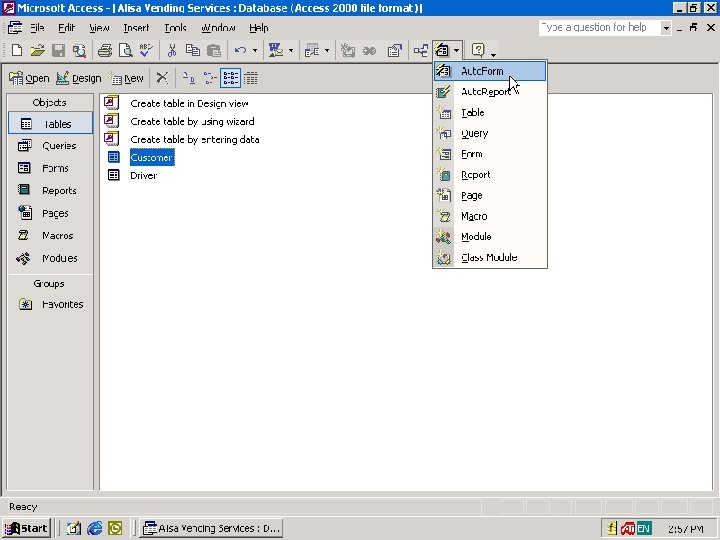720x540 pixels.
Task: Click the Print Preview toolbar icon
Action: point(125,51)
